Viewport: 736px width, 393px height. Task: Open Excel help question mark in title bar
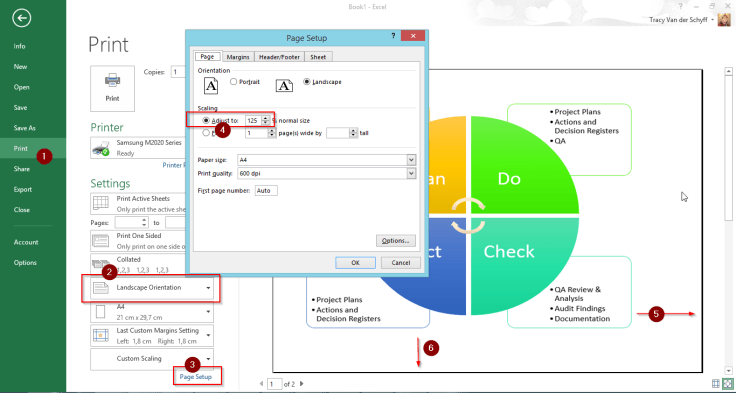681,6
